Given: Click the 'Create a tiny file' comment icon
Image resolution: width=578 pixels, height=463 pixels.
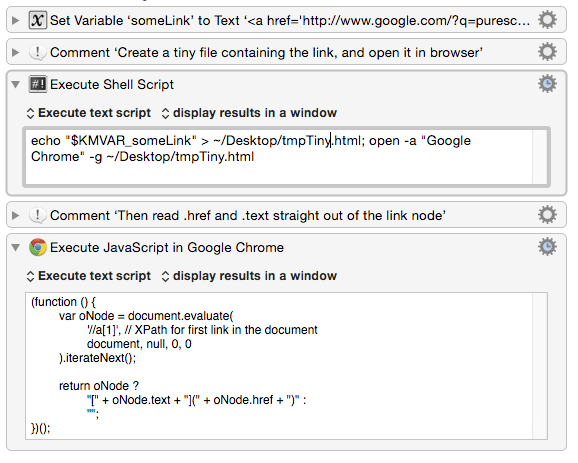Looking at the screenshot, I should pos(38,52).
